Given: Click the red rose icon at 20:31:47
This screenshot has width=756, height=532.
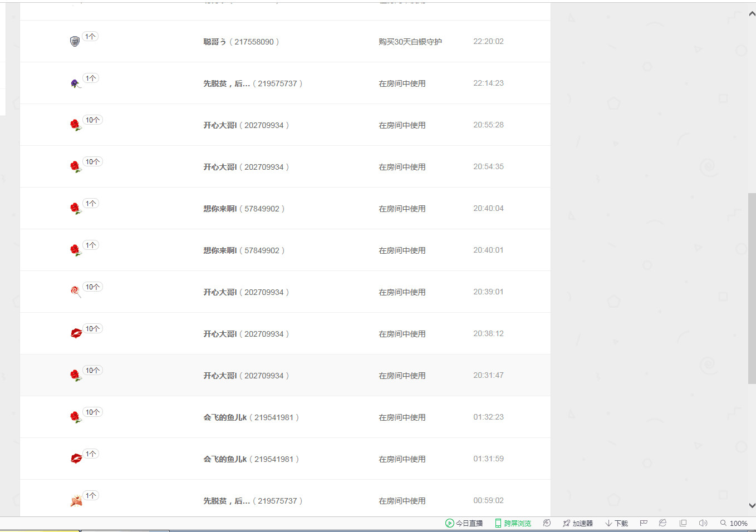Looking at the screenshot, I should point(75,376).
